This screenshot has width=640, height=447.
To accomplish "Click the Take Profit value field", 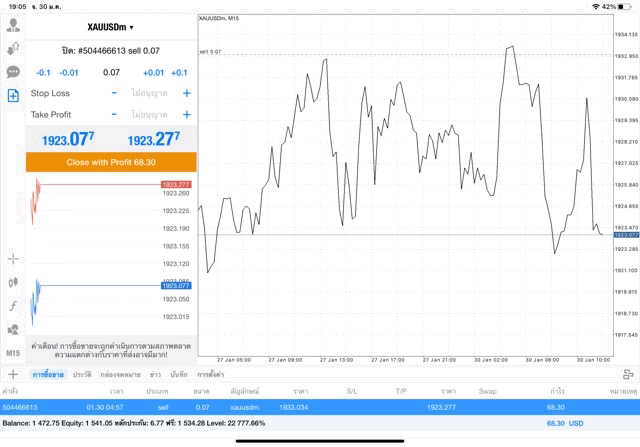I will point(149,114).
